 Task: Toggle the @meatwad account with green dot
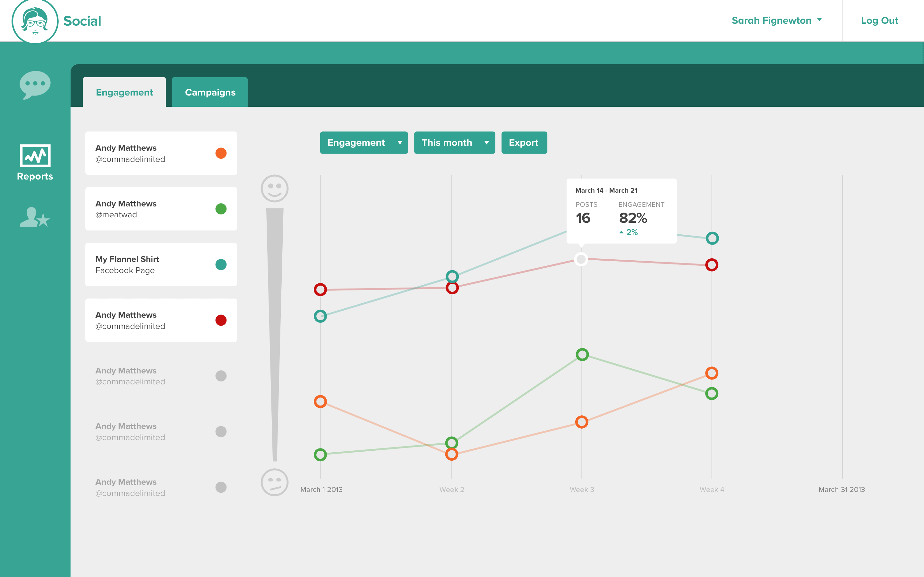[161, 209]
